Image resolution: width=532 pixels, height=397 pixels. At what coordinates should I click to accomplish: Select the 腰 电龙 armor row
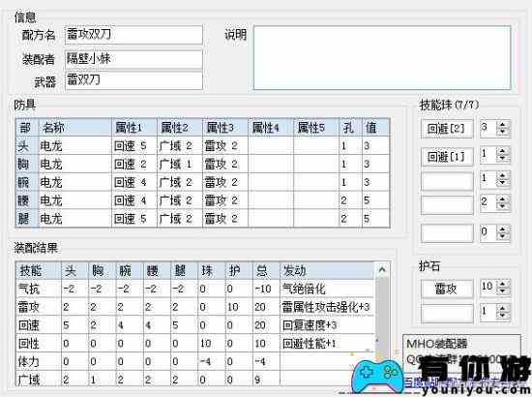point(202,200)
